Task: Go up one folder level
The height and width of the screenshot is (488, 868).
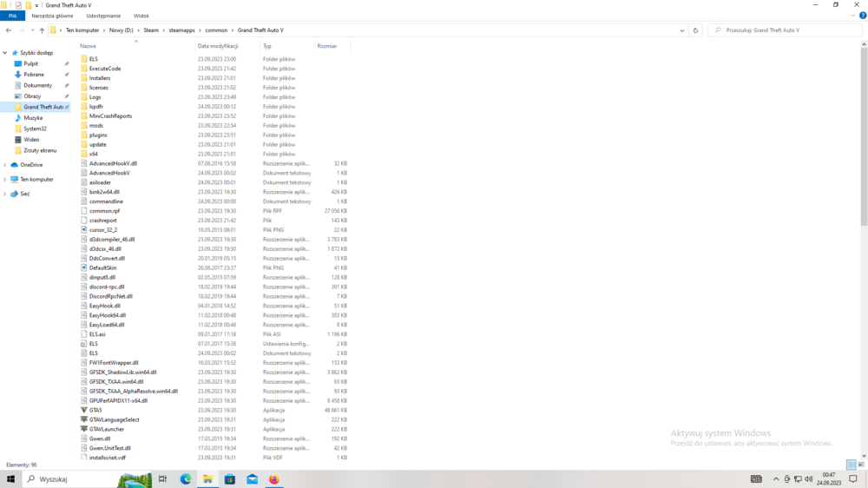Action: pyautogui.click(x=42, y=30)
